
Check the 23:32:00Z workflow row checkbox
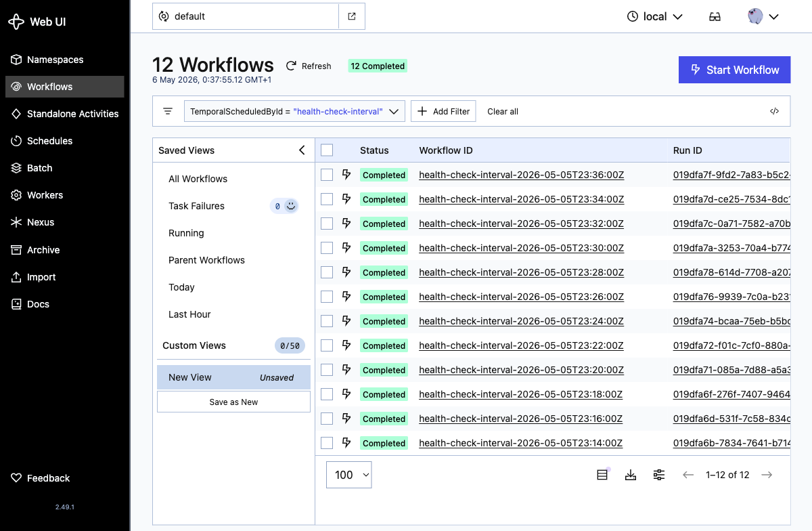pyautogui.click(x=327, y=224)
